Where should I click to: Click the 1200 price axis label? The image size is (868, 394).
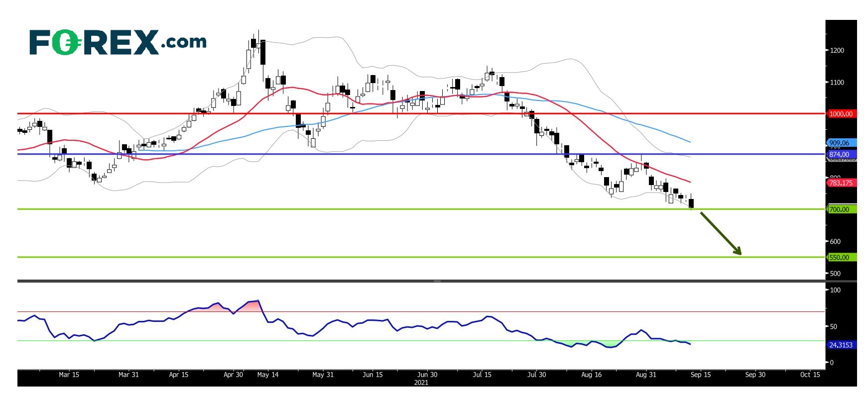pyautogui.click(x=837, y=50)
